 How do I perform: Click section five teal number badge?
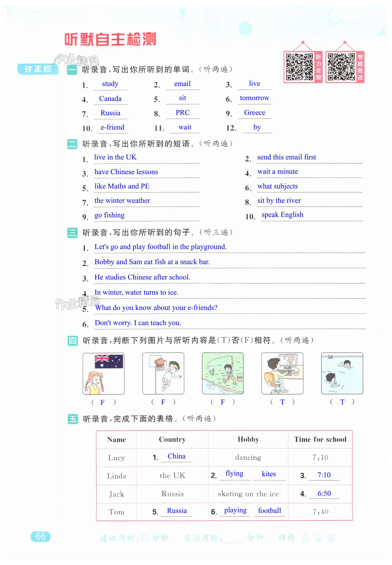point(73,419)
